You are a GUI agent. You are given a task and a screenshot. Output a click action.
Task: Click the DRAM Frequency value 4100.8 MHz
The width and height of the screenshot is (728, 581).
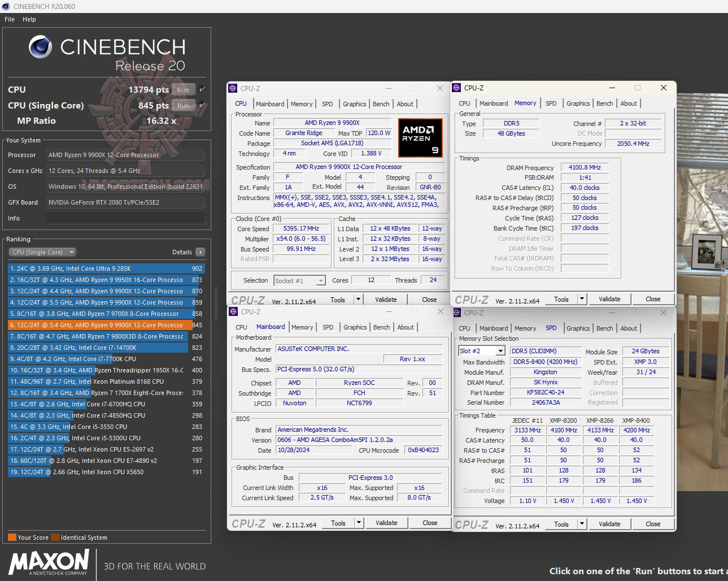pos(585,167)
